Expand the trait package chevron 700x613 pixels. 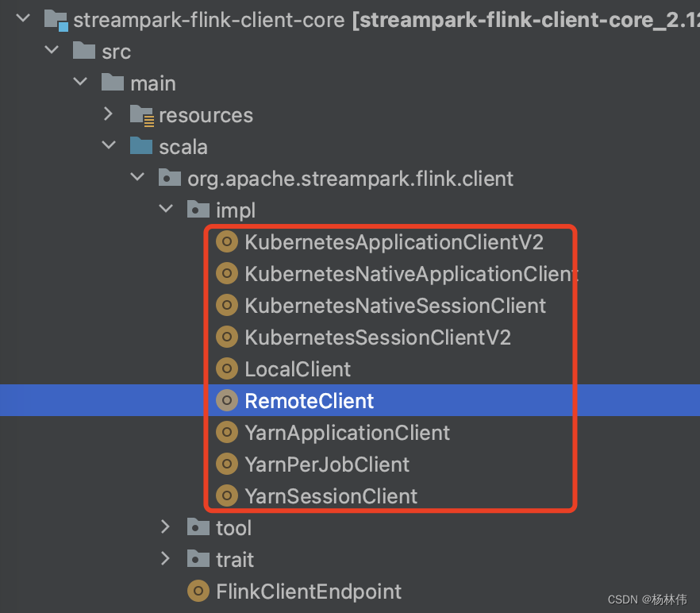165,558
